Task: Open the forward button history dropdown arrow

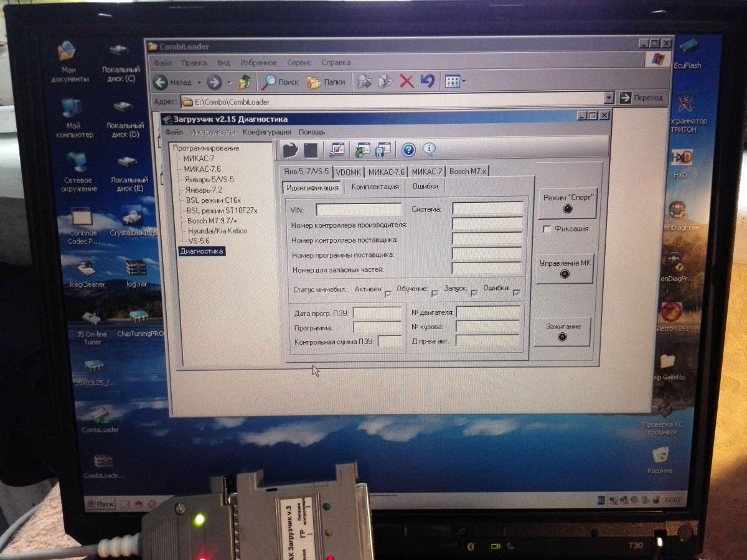Action: tap(228, 82)
